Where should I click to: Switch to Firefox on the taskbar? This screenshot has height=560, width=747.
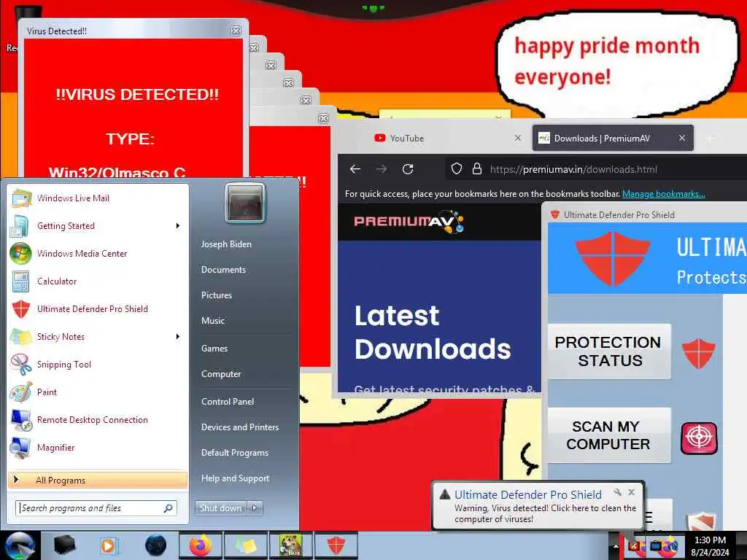coord(200,545)
